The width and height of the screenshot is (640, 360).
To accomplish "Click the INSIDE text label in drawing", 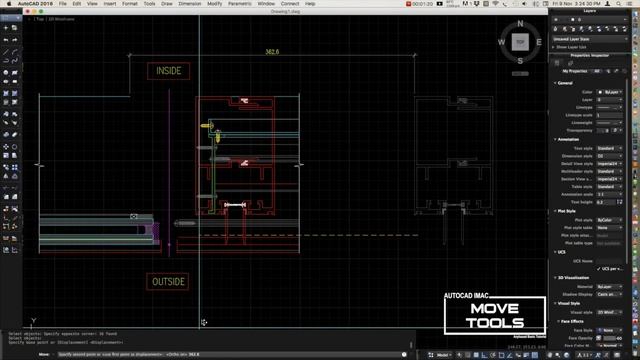I will (169, 71).
